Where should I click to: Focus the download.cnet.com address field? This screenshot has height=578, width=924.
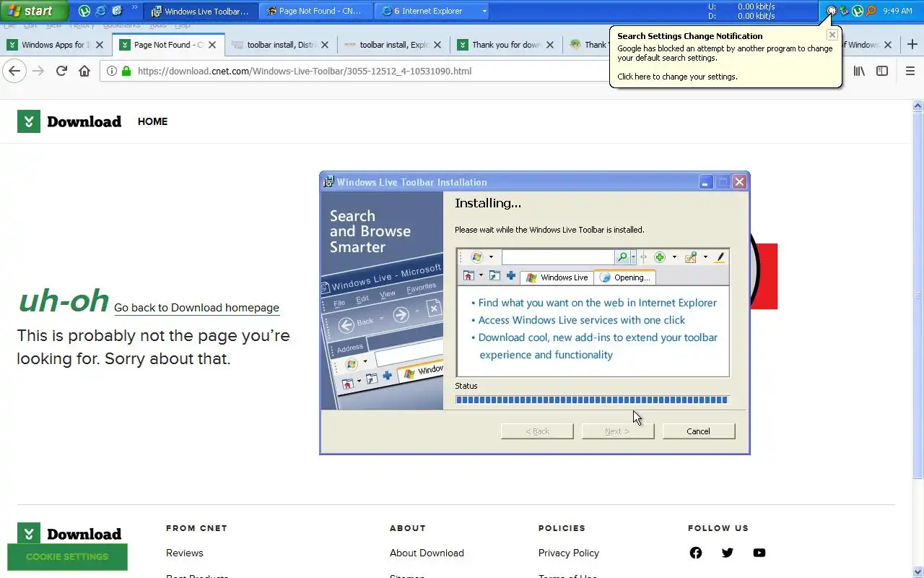[303, 72]
